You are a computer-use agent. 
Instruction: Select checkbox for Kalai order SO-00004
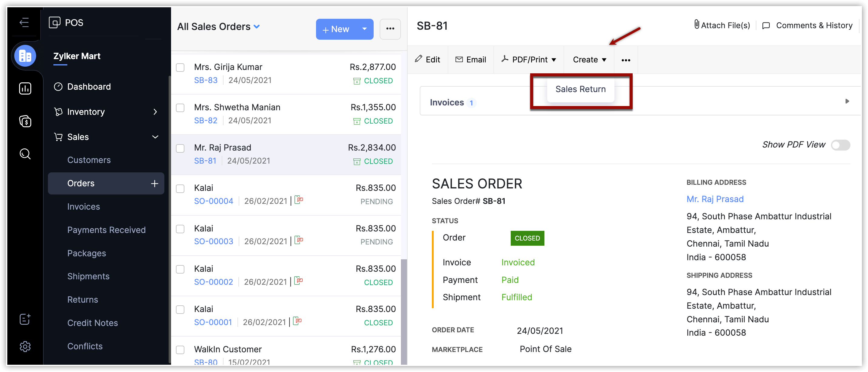click(x=180, y=188)
